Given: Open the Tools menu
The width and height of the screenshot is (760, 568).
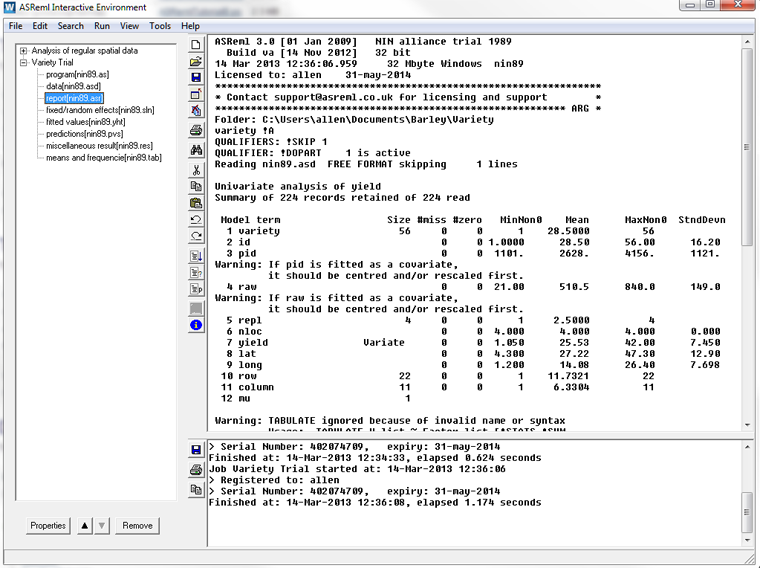Looking at the screenshot, I should point(160,25).
